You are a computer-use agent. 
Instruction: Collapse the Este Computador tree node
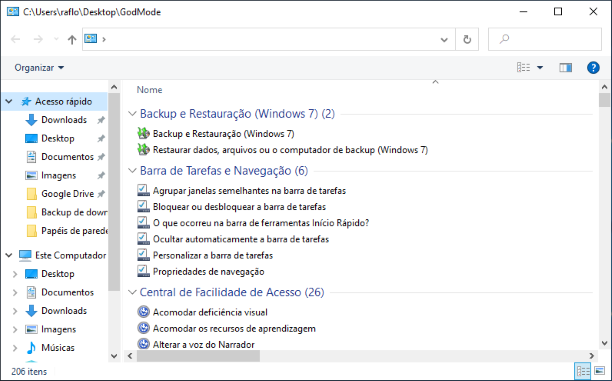pyautogui.click(x=9, y=255)
